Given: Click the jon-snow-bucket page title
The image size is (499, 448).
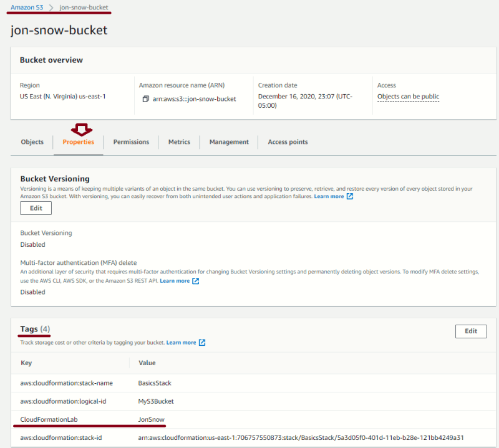Looking at the screenshot, I should click(59, 30).
